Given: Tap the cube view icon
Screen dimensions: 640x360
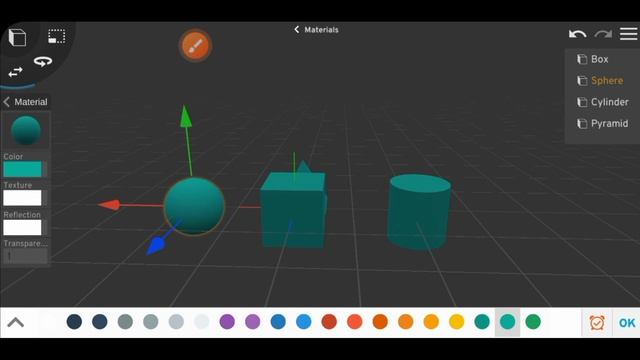Looking at the screenshot, I should point(17,38).
